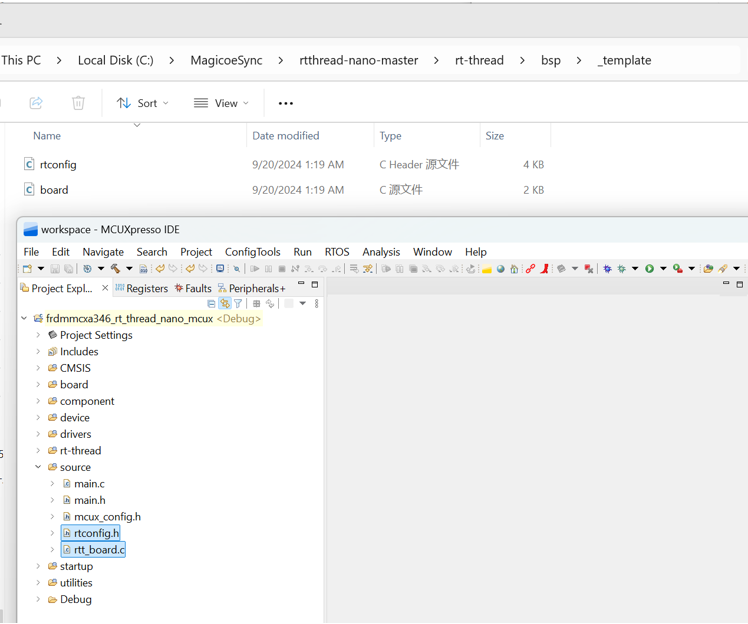Select main.c in the source folder

pos(89,484)
